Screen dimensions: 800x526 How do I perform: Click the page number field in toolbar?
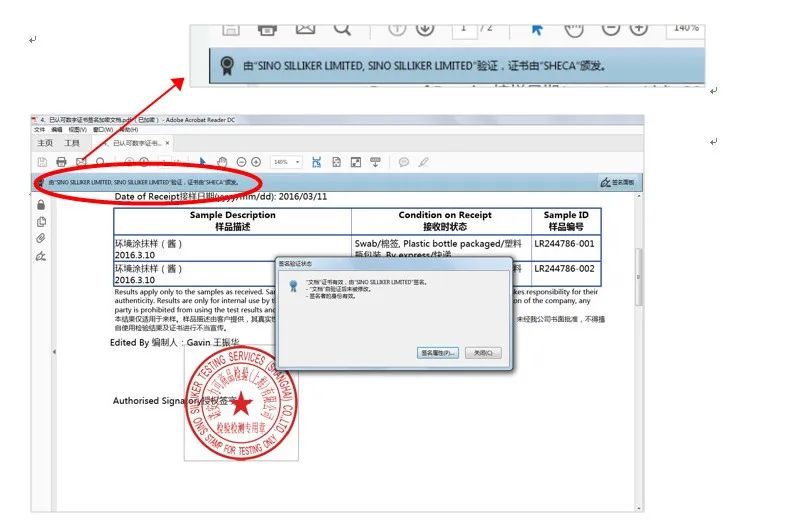point(166,162)
